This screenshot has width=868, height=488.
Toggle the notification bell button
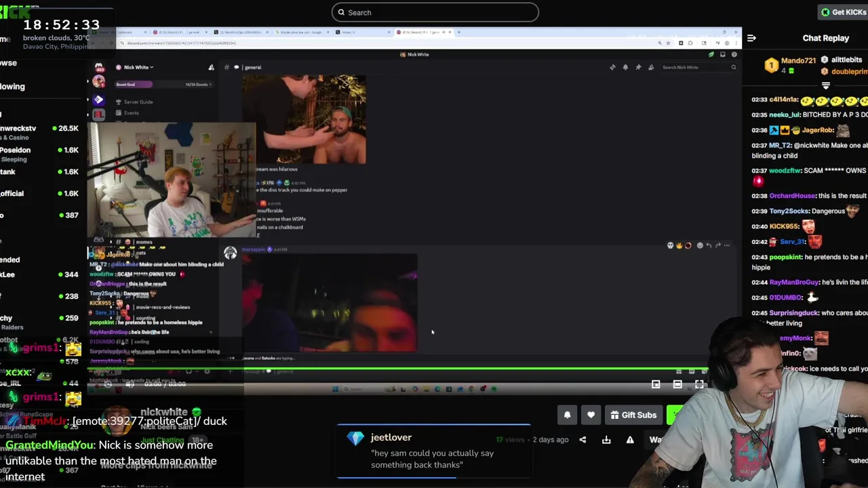tap(568, 415)
